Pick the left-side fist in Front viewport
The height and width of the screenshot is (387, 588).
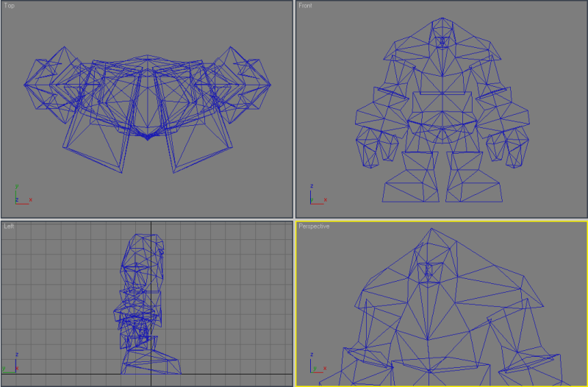[377, 147]
